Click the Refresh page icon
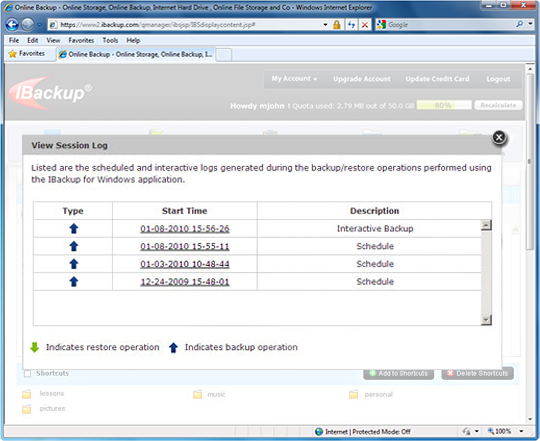540x441 pixels. (351, 25)
